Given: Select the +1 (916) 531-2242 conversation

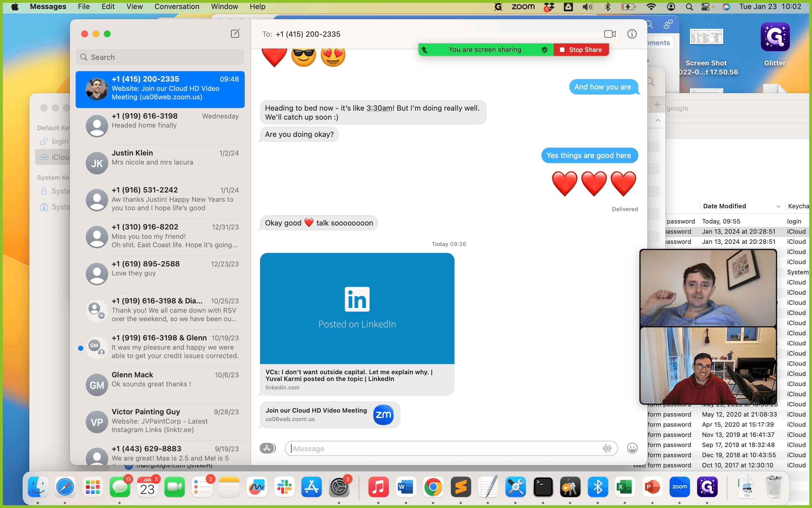Looking at the screenshot, I should pyautogui.click(x=160, y=200).
